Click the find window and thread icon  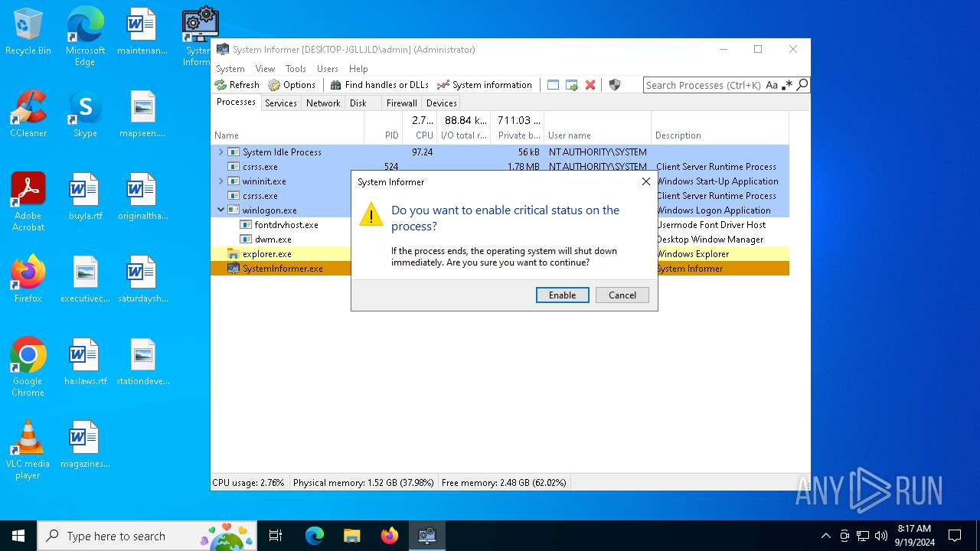pyautogui.click(x=571, y=85)
